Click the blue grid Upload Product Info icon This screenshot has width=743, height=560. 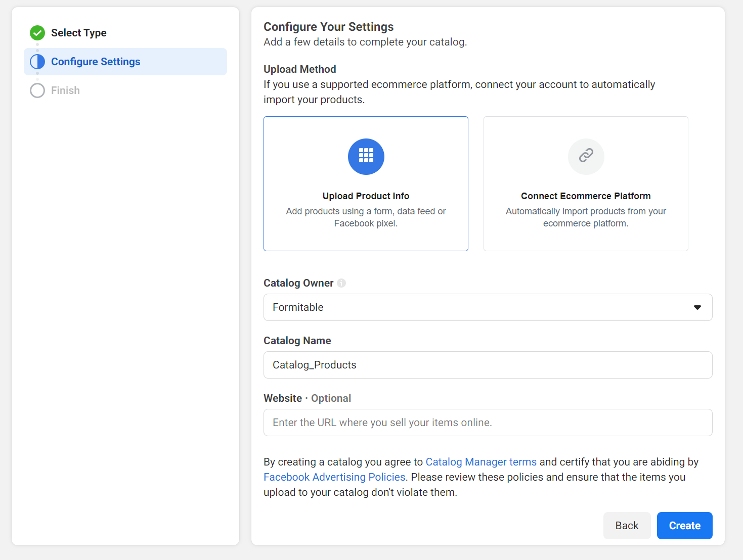(x=366, y=157)
